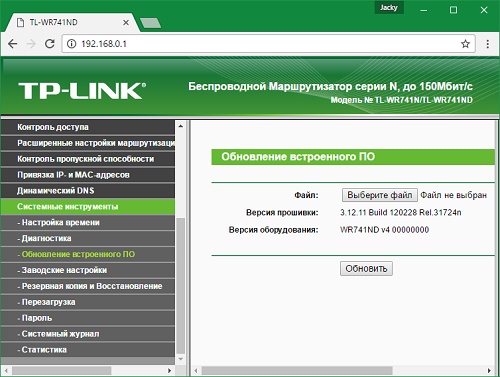The height and width of the screenshot is (377, 500).
Task: Click firmware version text 3.12.11 Build 120228
Action: [401, 212]
